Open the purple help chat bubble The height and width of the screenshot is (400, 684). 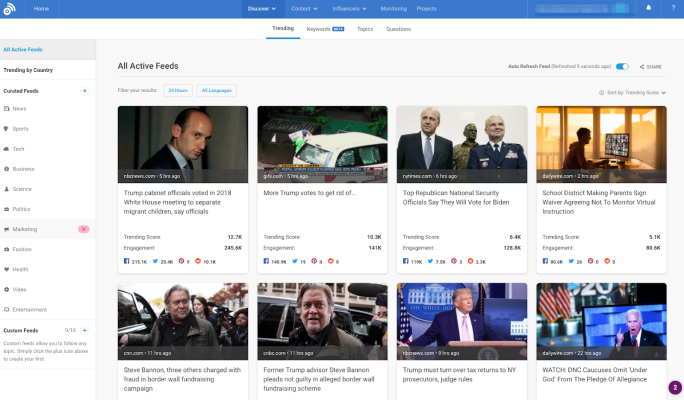pos(675,388)
